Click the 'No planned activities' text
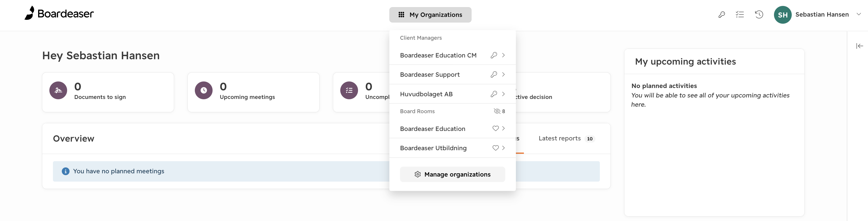This screenshot has height=221, width=868. (x=664, y=86)
